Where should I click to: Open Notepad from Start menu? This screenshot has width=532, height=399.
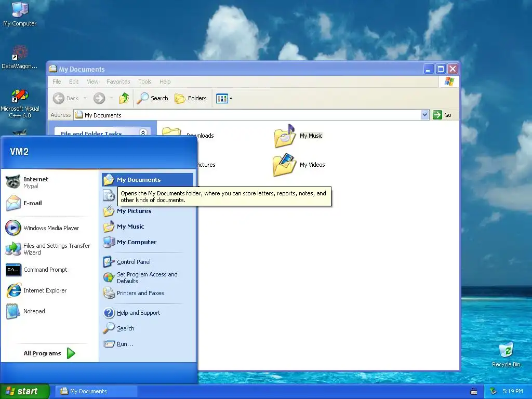pos(49,311)
